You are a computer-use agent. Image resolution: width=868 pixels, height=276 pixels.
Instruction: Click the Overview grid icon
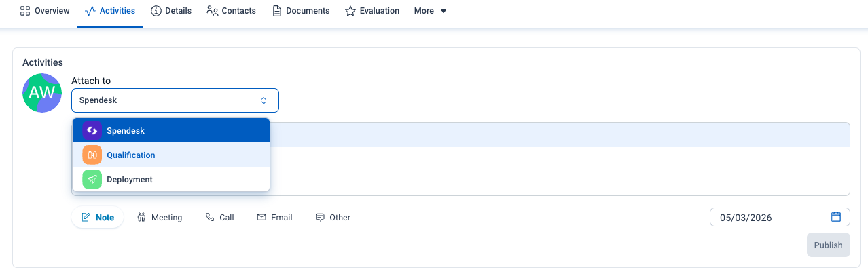25,11
